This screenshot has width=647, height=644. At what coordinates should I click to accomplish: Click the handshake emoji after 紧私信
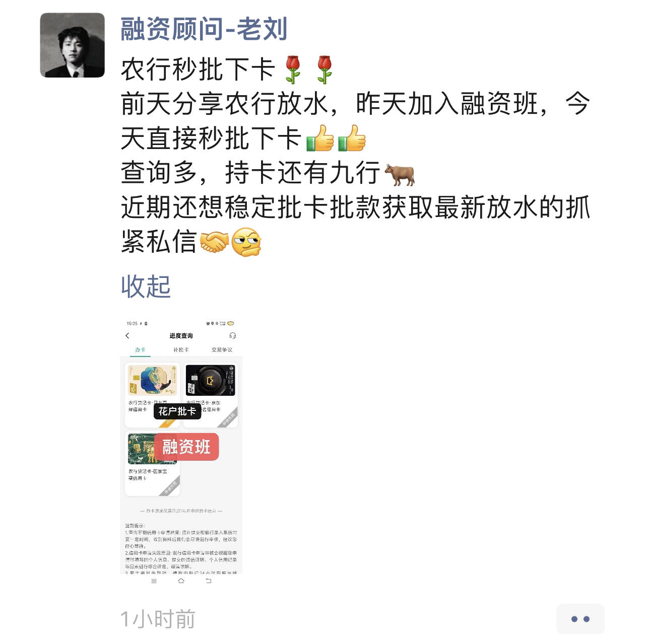point(214,242)
